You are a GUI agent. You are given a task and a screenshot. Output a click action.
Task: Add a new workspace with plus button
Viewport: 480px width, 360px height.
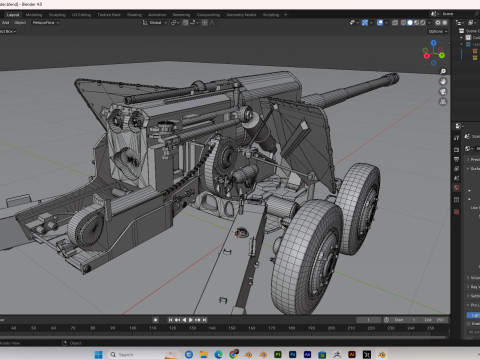pyautogui.click(x=285, y=15)
